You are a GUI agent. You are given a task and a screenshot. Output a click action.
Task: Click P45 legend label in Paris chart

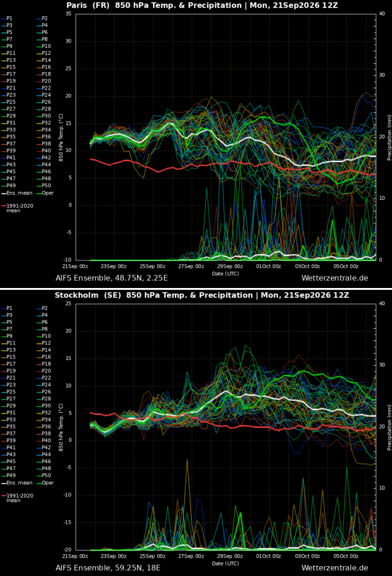[9, 172]
